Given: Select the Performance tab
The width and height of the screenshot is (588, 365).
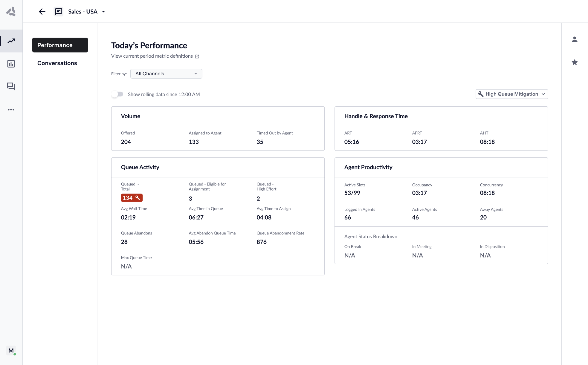Looking at the screenshot, I should click(x=60, y=45).
